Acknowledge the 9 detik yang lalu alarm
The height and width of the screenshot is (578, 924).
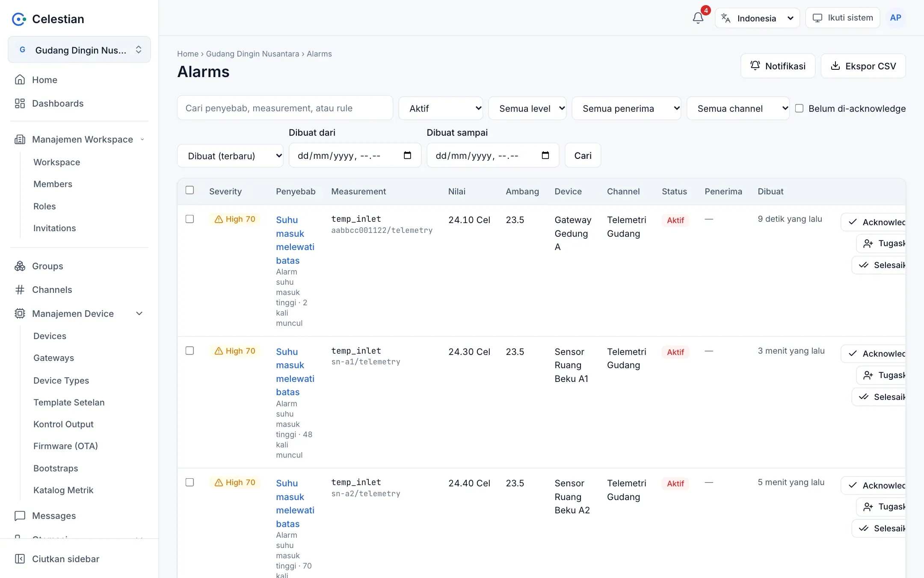pyautogui.click(x=874, y=222)
